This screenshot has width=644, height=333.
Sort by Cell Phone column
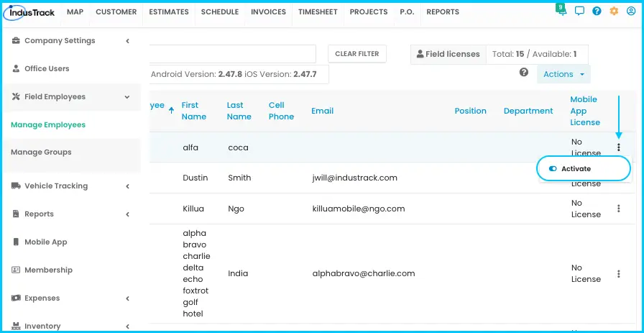point(281,111)
